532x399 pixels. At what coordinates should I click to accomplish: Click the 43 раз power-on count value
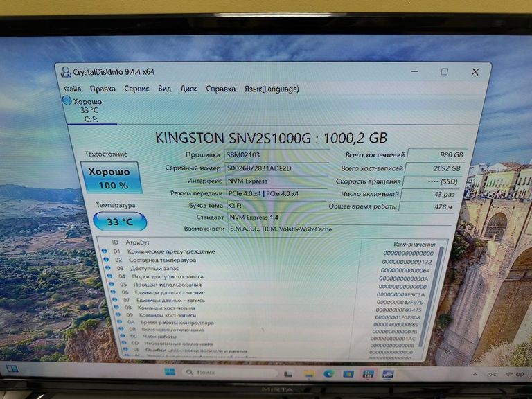tap(429, 194)
